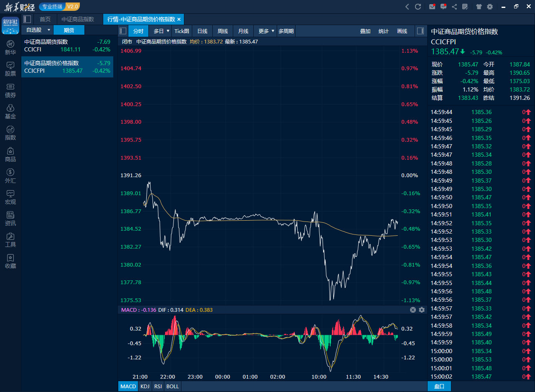Expand the 多日 dropdown arrow
The height and width of the screenshot is (392, 535).
tap(168, 31)
